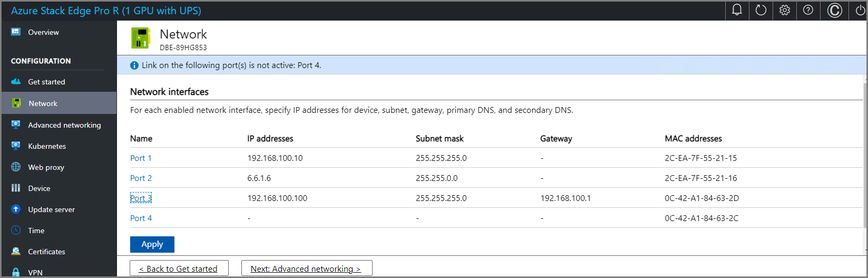The height and width of the screenshot is (278, 868).
Task: Click the info icon in banner
Action: [x=134, y=65]
